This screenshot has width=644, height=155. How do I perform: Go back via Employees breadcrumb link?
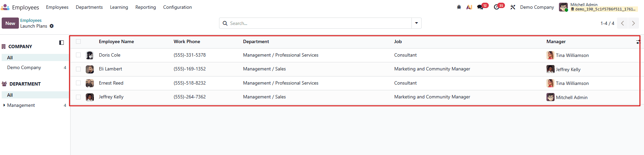click(31, 21)
